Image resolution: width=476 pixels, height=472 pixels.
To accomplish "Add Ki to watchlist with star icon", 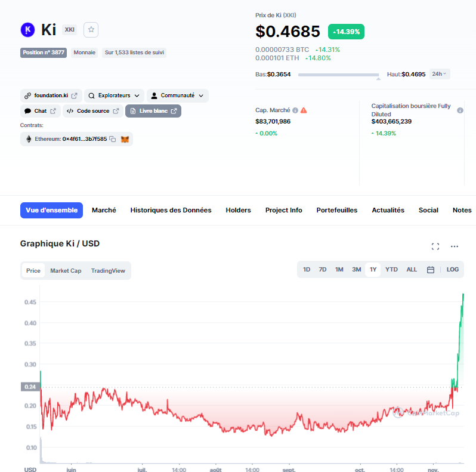I will 91,30.
